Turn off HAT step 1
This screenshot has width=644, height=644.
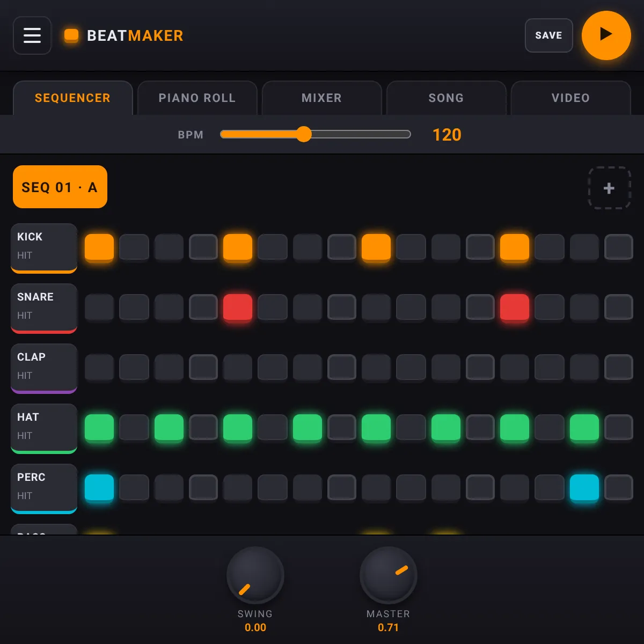[99, 428]
